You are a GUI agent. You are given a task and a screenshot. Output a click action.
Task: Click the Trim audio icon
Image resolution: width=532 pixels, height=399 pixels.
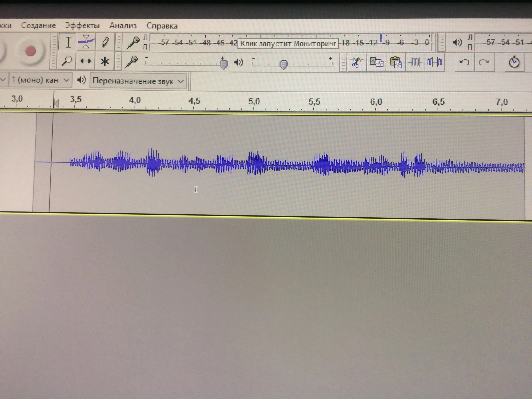(x=415, y=62)
